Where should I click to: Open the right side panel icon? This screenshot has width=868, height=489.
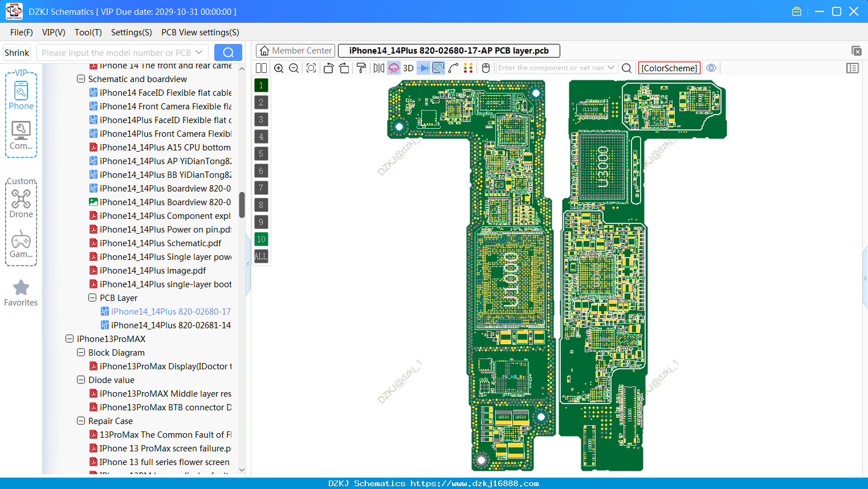pyautogui.click(x=853, y=68)
